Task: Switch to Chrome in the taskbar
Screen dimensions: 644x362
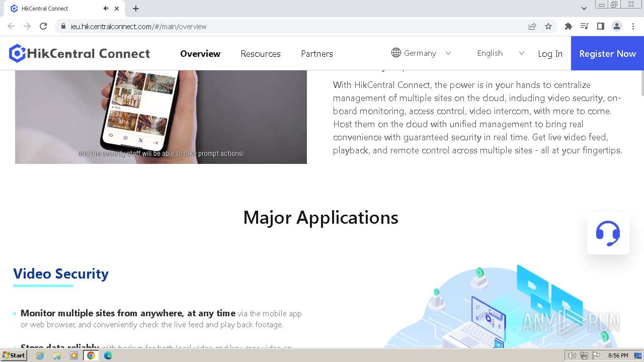Action: [x=91, y=355]
